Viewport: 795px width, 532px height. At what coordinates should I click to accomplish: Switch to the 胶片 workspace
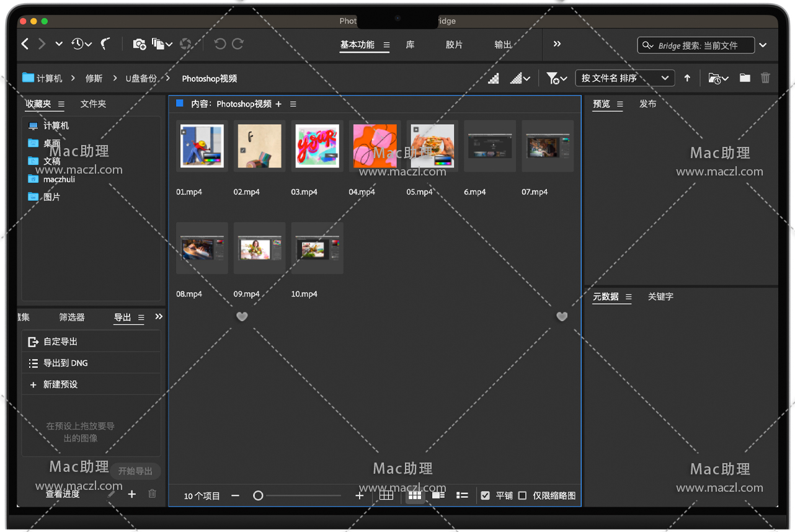coord(454,45)
